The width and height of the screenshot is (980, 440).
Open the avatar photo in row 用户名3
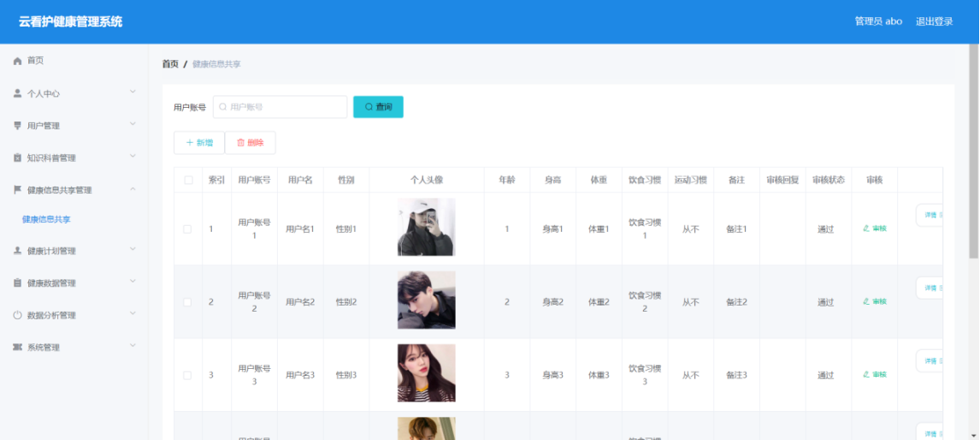(426, 373)
